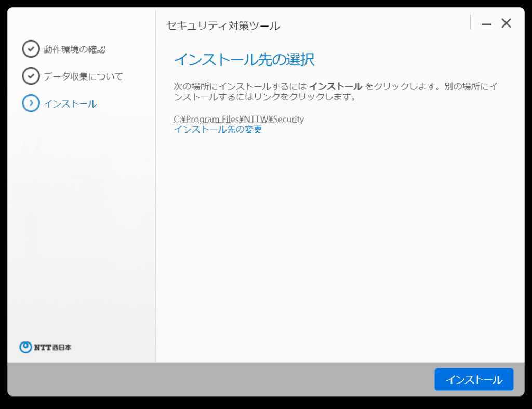Close the セキュリティ対策ツール window
Viewport: 532px width, 409px height.
click(x=506, y=23)
